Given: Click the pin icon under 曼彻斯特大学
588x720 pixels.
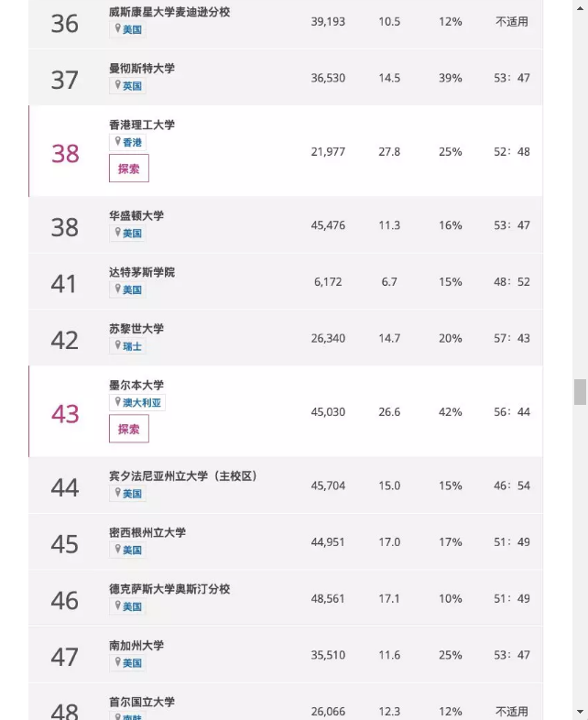Looking at the screenshot, I should click(x=118, y=85).
